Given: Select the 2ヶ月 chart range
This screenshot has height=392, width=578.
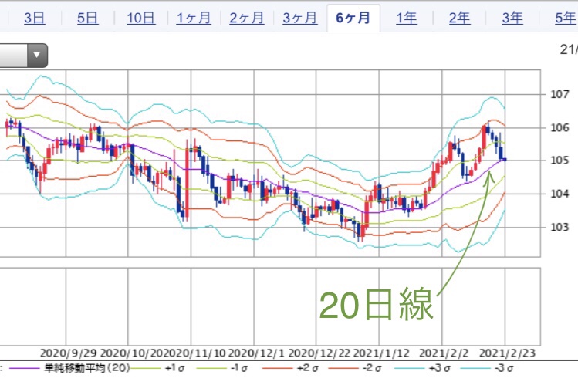Looking at the screenshot, I should click(x=247, y=19).
